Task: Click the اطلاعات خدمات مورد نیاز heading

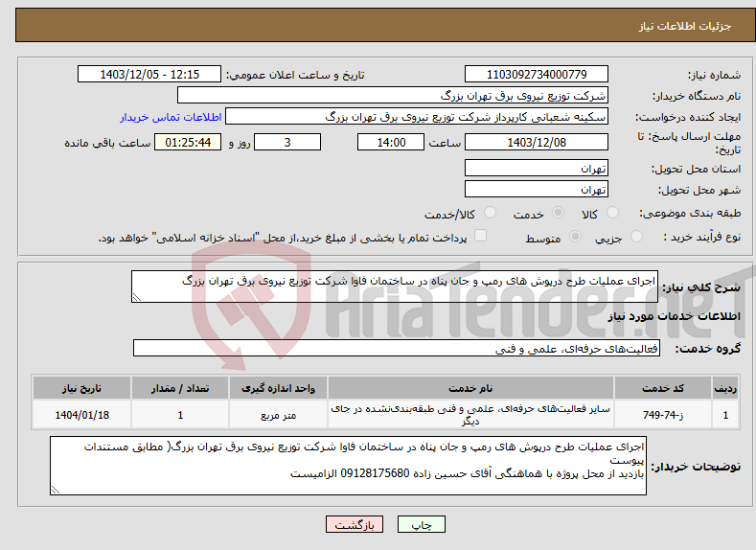Action: (674, 316)
